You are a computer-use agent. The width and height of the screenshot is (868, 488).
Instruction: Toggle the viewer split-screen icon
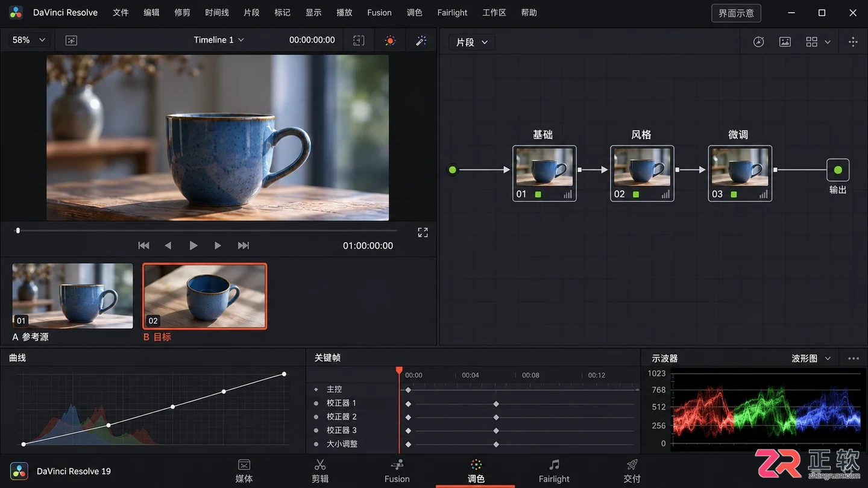[x=359, y=40]
